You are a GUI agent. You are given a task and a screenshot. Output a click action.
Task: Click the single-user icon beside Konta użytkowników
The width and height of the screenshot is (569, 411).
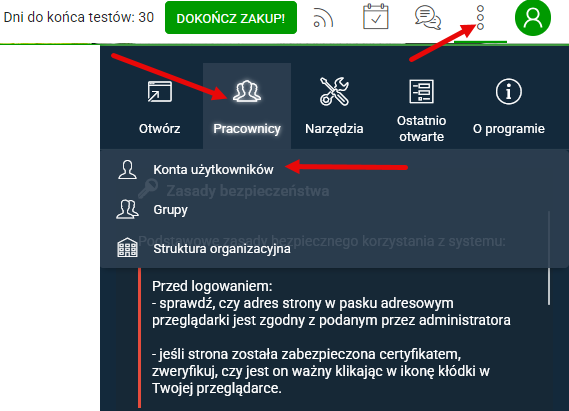127,170
